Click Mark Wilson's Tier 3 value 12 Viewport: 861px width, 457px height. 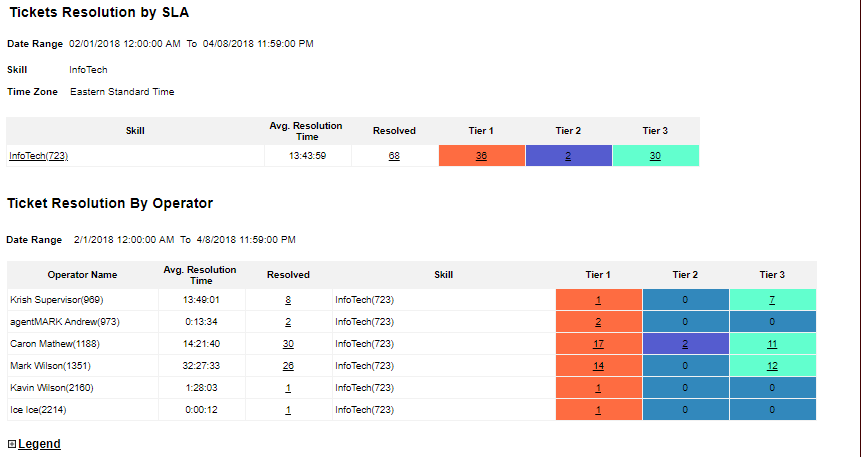pyautogui.click(x=772, y=366)
